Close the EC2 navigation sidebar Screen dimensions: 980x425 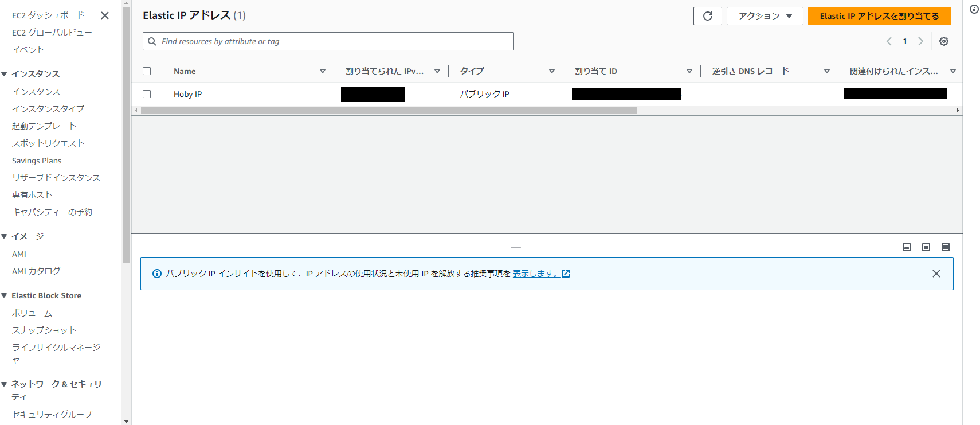point(105,15)
